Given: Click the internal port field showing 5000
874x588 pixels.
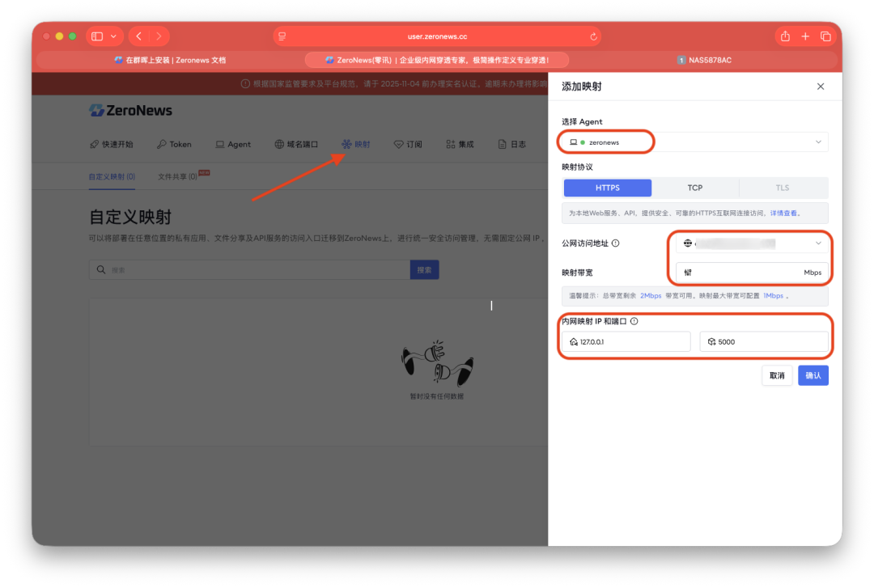Looking at the screenshot, I should tap(763, 342).
